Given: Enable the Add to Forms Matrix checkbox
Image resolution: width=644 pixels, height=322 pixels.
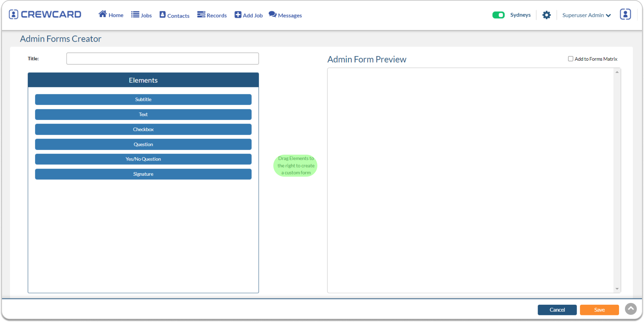Looking at the screenshot, I should [x=570, y=58].
